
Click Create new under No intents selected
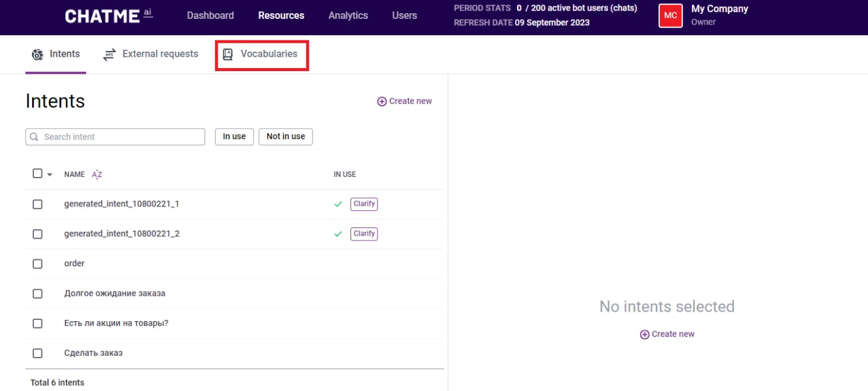667,334
